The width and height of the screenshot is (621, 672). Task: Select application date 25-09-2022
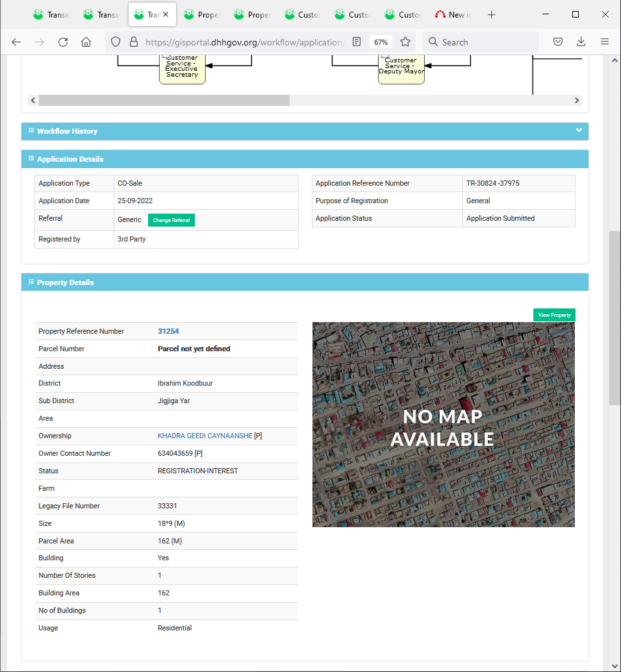coord(135,201)
